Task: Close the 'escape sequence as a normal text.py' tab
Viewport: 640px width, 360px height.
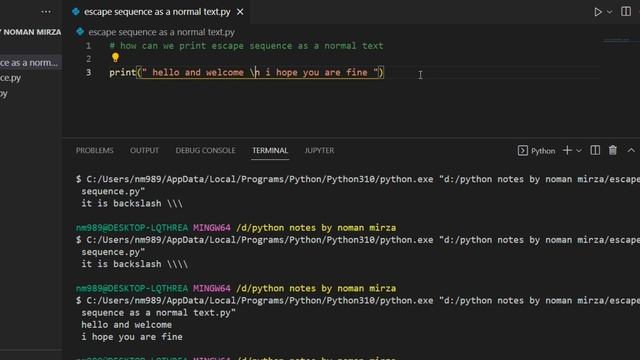Action: coord(240,12)
